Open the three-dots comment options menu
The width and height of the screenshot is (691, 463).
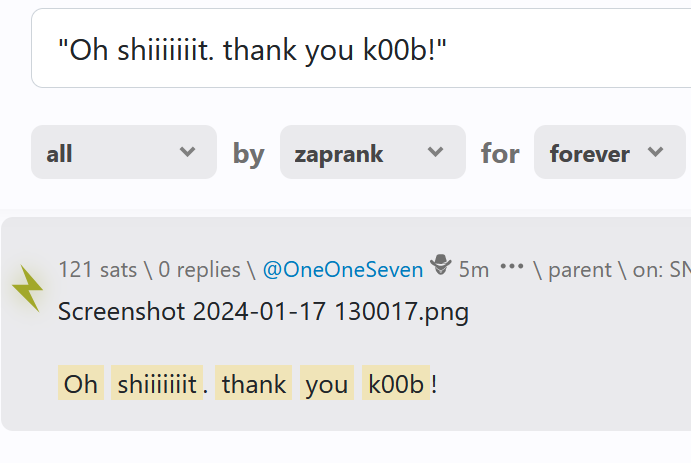coord(512,268)
